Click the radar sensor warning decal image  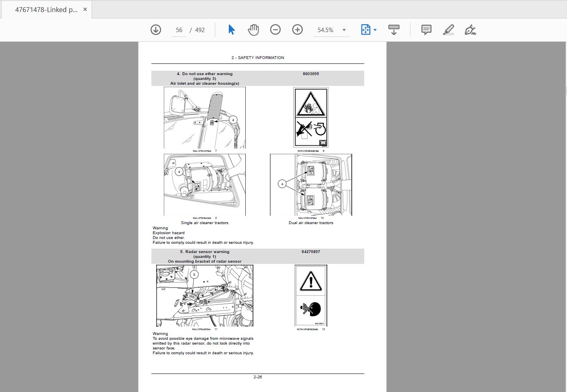tap(311, 296)
